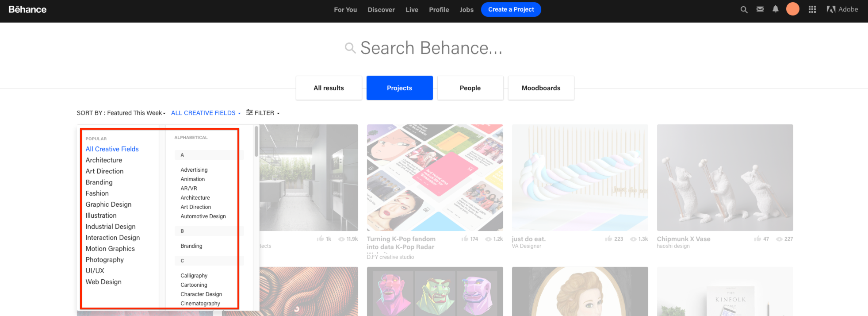Click the creative fields dropdown scrollbar
The width and height of the screenshot is (868, 316).
[x=256, y=142]
